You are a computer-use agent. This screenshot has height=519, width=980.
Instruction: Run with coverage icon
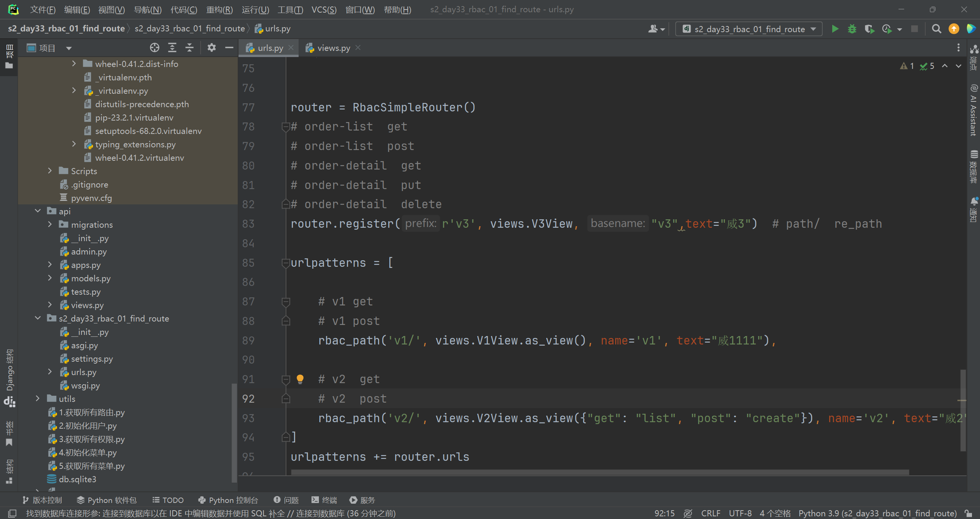pos(869,29)
